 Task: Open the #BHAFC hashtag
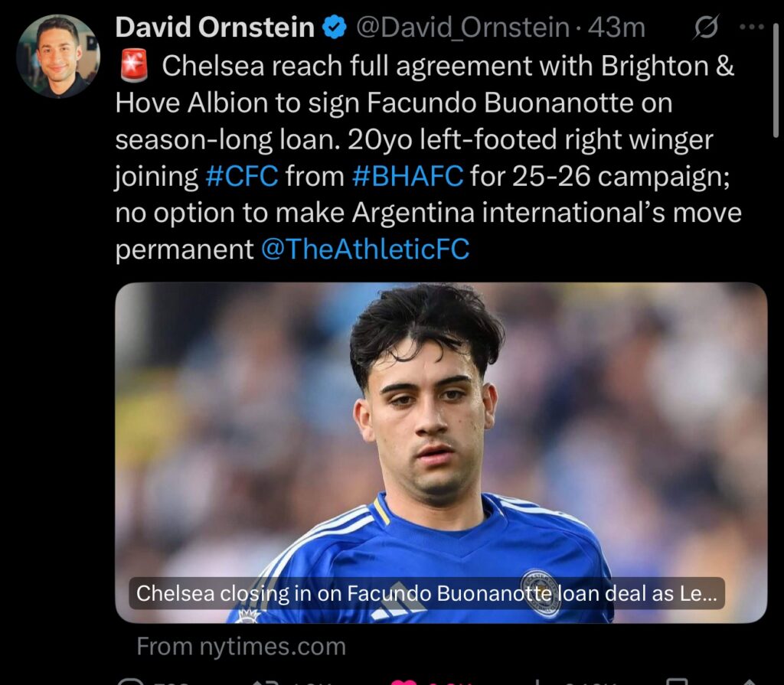407,176
